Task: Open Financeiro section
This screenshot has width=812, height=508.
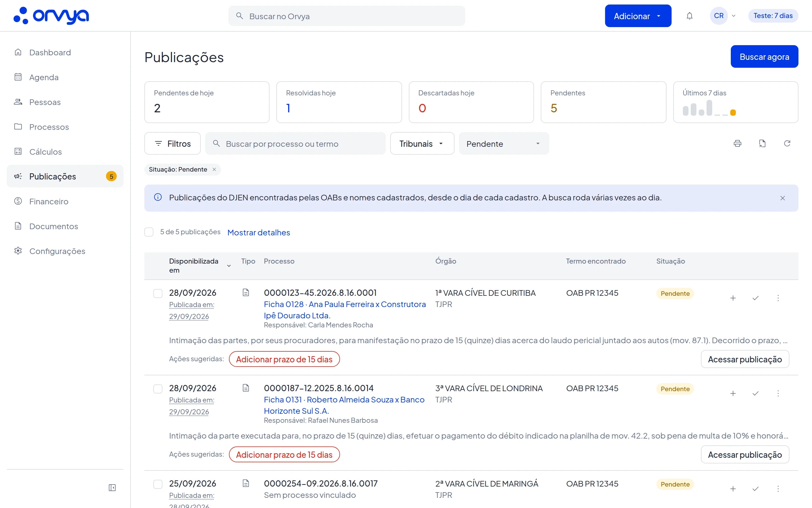Action: click(x=65, y=201)
